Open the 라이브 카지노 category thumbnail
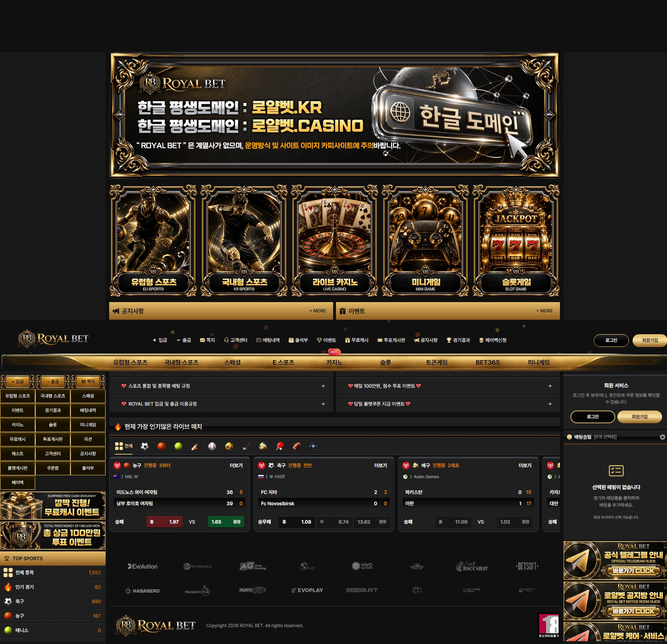 [335, 240]
